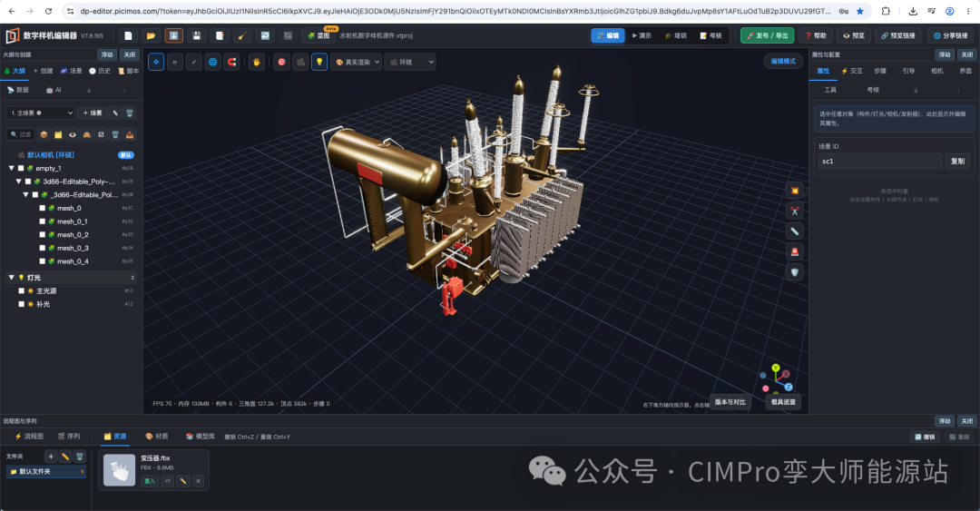Click the 复制 button beside scene ID
Image resolution: width=980 pixels, height=511 pixels.
pos(957,162)
